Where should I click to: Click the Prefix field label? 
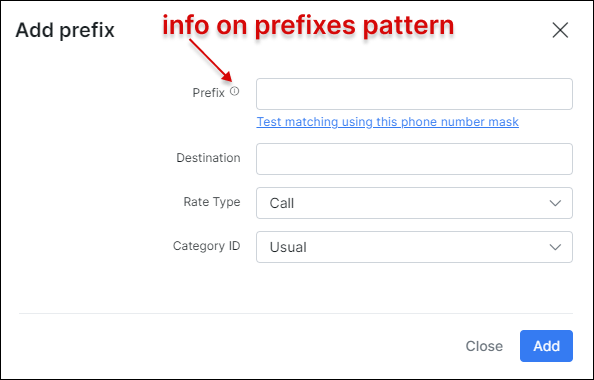208,92
